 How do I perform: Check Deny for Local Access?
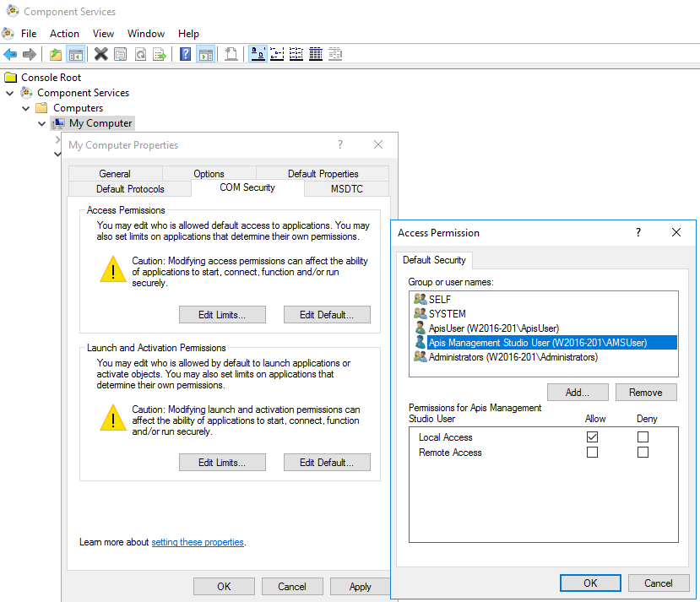coord(643,437)
